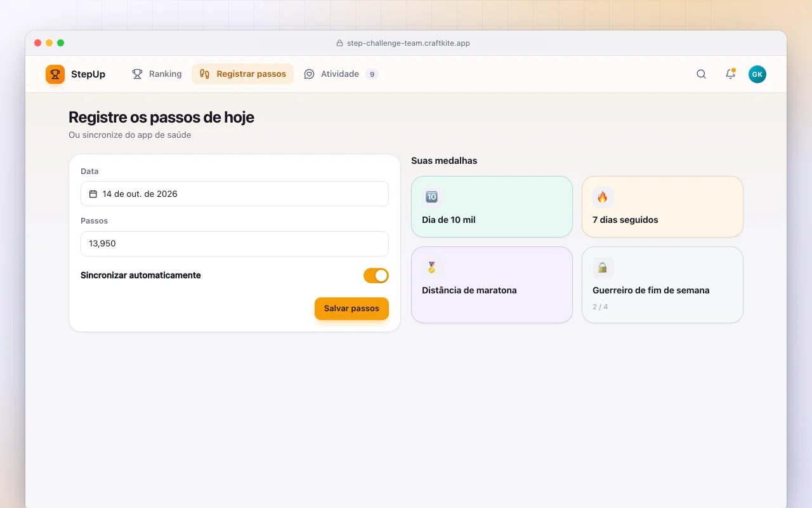Viewport: 812px width, 508px height.
Task: Open the search magnifier icon
Action: coord(701,74)
